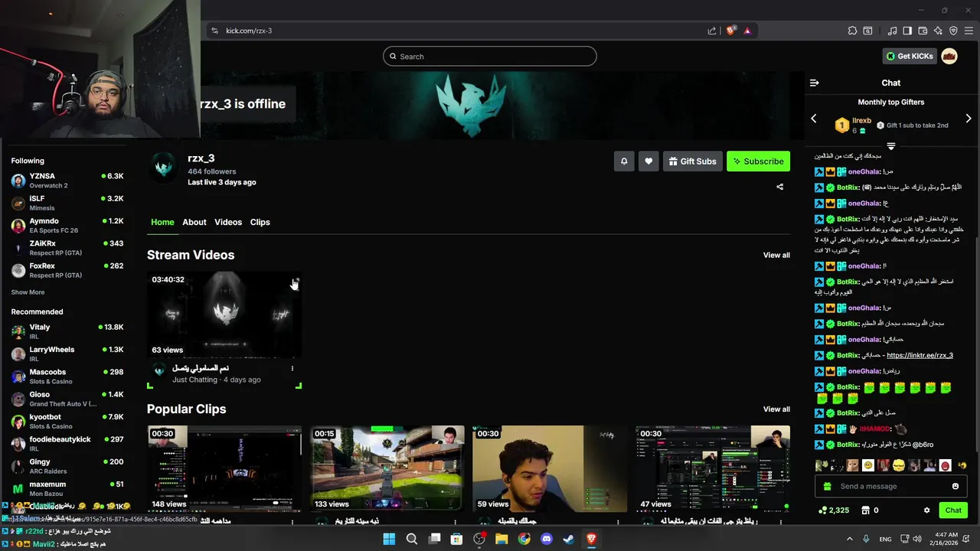This screenshot has width=980, height=551.
Task: Open browser extensions puzzle icon
Action: tap(852, 31)
